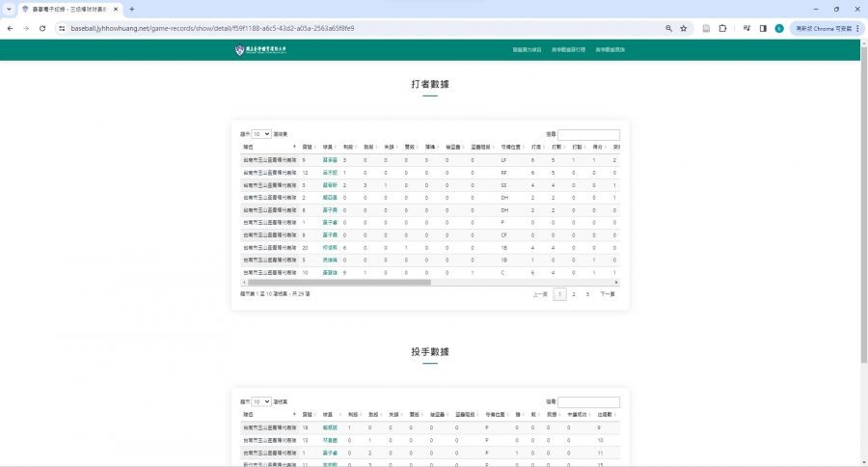
Task: Sort batter table by team column
Action: click(270, 147)
